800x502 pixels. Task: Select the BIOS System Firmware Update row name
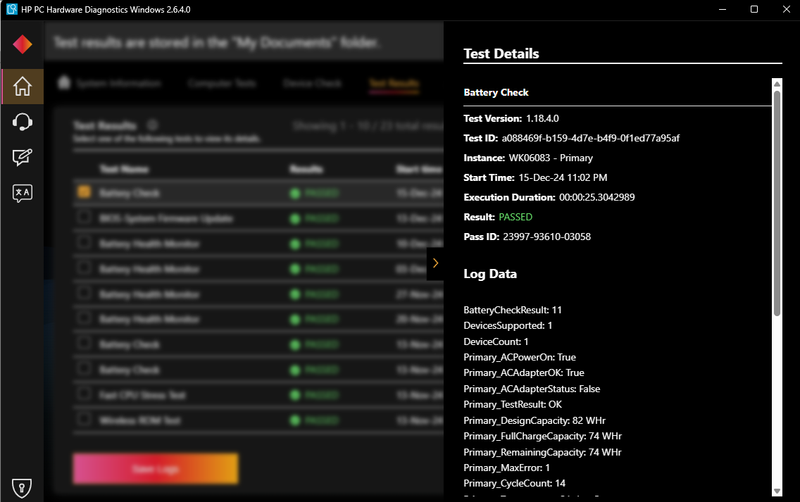click(x=166, y=219)
